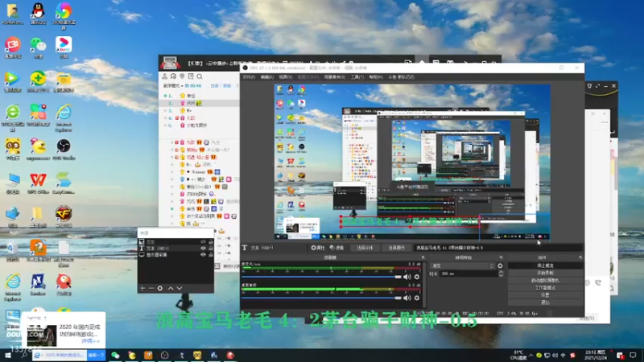Pop out the scene transitions dock
This screenshot has width=644, height=362.
pyautogui.click(x=501, y=257)
